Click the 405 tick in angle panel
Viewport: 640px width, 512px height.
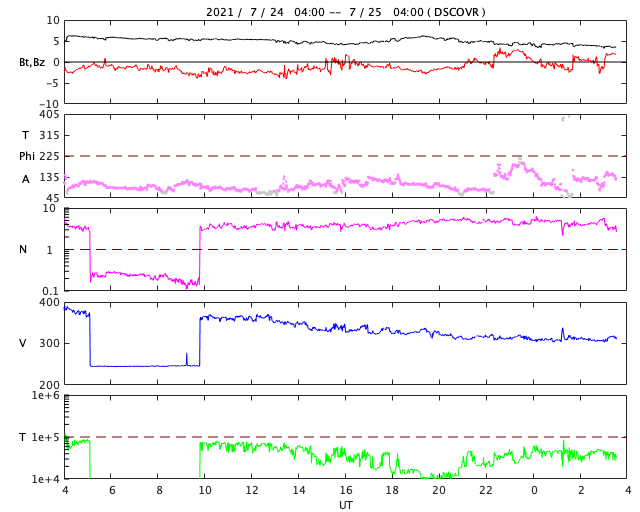[49, 115]
